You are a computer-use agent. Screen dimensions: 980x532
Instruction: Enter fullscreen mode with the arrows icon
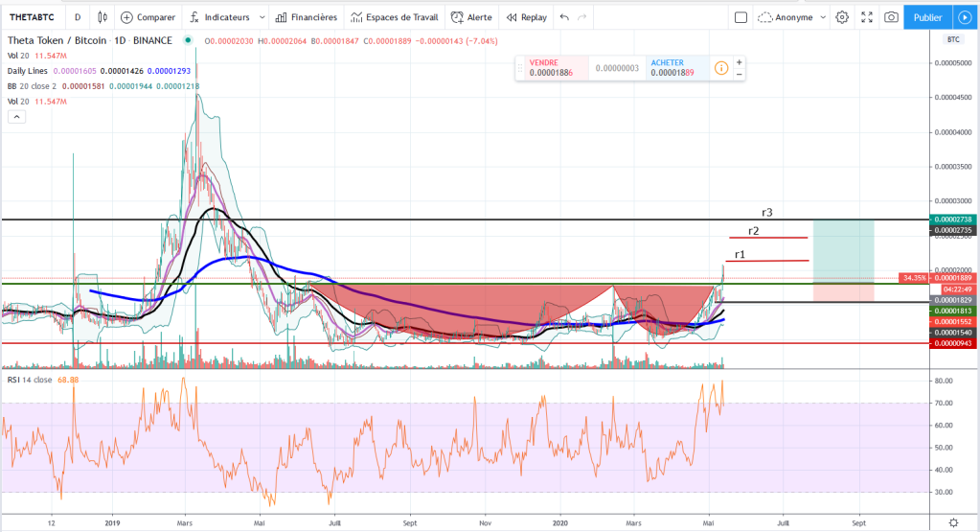(867, 17)
